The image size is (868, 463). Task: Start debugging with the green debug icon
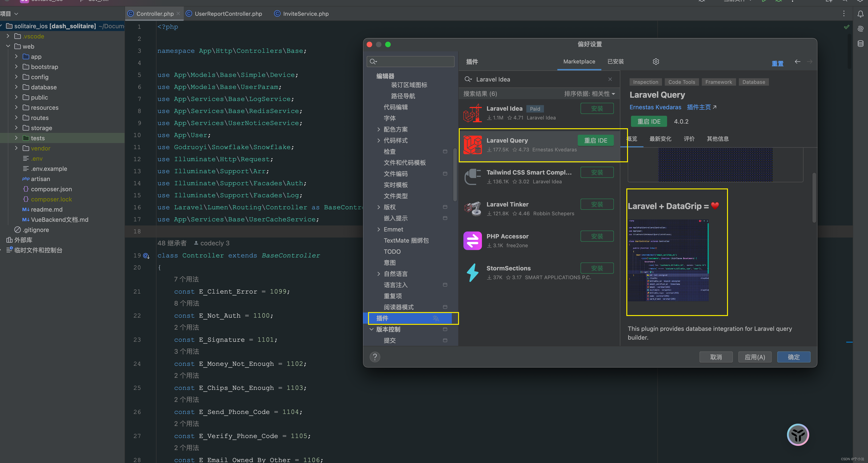coord(778,1)
